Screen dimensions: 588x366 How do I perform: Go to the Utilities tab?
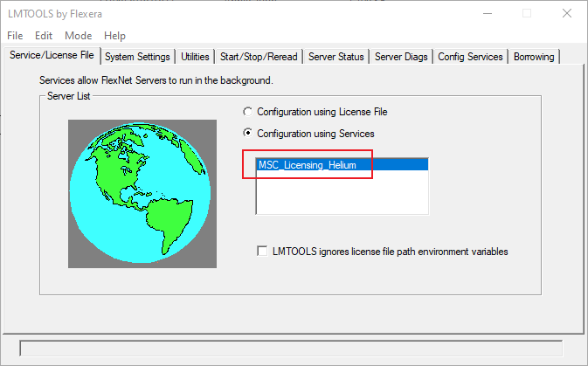point(195,57)
